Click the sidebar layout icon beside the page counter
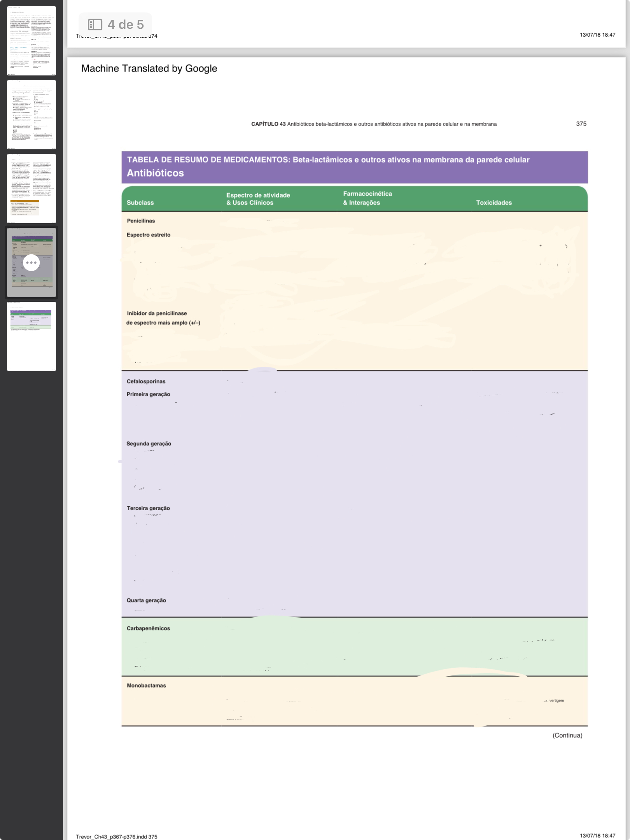This screenshot has height=840, width=630. tap(95, 24)
